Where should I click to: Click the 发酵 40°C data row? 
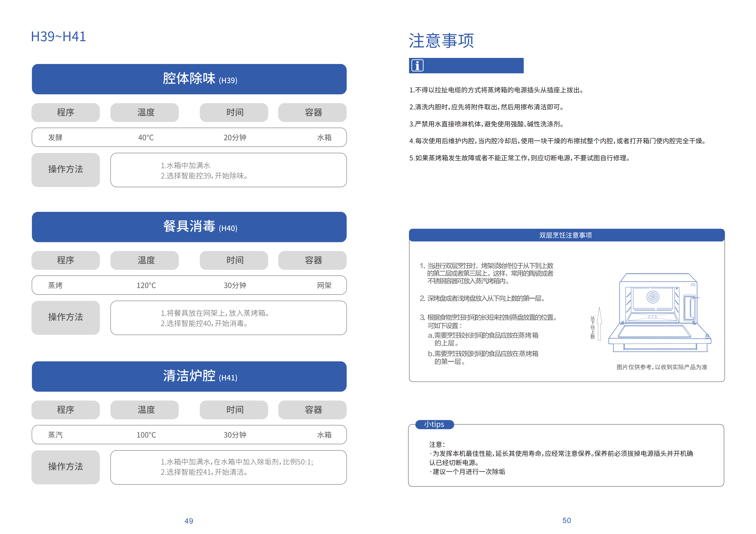(189, 137)
